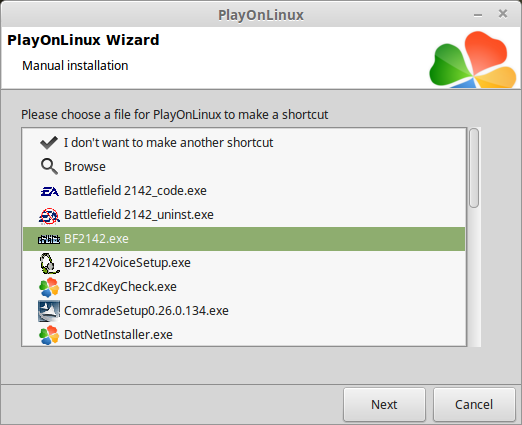This screenshot has height=425, width=522.
Task: Click the Next button
Action: pos(384,404)
